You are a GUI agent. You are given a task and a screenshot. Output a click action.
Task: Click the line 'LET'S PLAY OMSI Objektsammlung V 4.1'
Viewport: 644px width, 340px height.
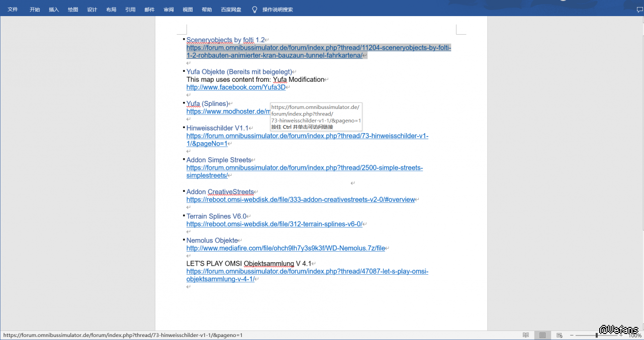(x=249, y=264)
